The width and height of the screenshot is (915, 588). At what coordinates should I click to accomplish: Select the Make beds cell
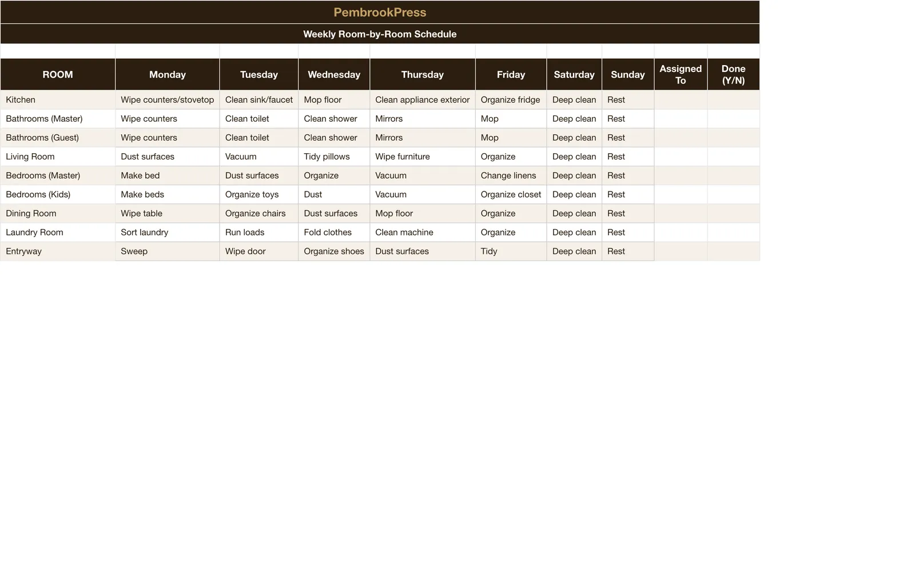click(x=168, y=194)
